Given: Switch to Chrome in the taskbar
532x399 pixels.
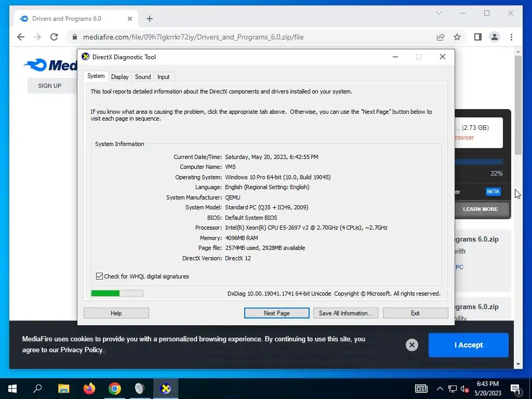Looking at the screenshot, I should pos(115,389).
